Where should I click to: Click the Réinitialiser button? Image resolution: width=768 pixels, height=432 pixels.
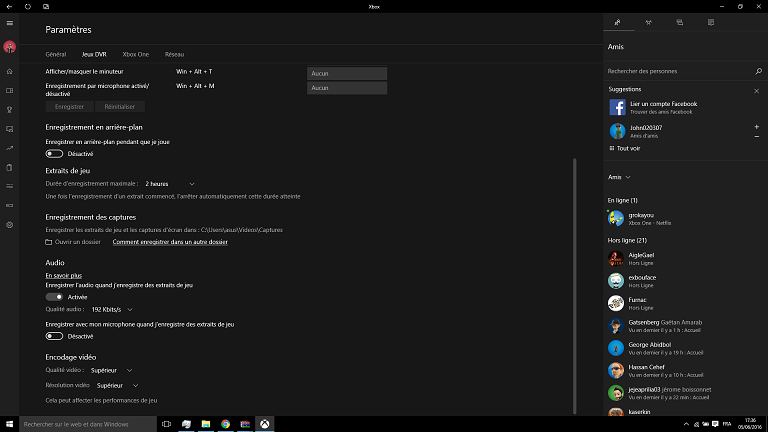[x=120, y=107]
